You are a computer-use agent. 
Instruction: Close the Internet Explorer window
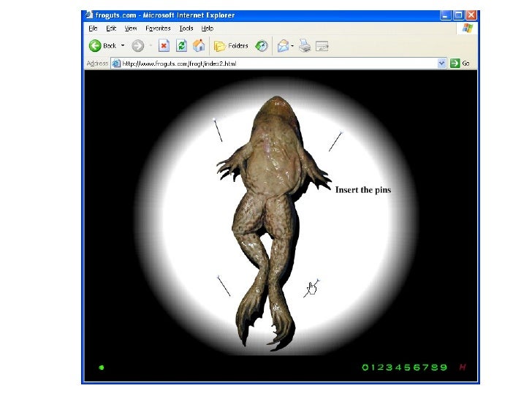(x=471, y=15)
